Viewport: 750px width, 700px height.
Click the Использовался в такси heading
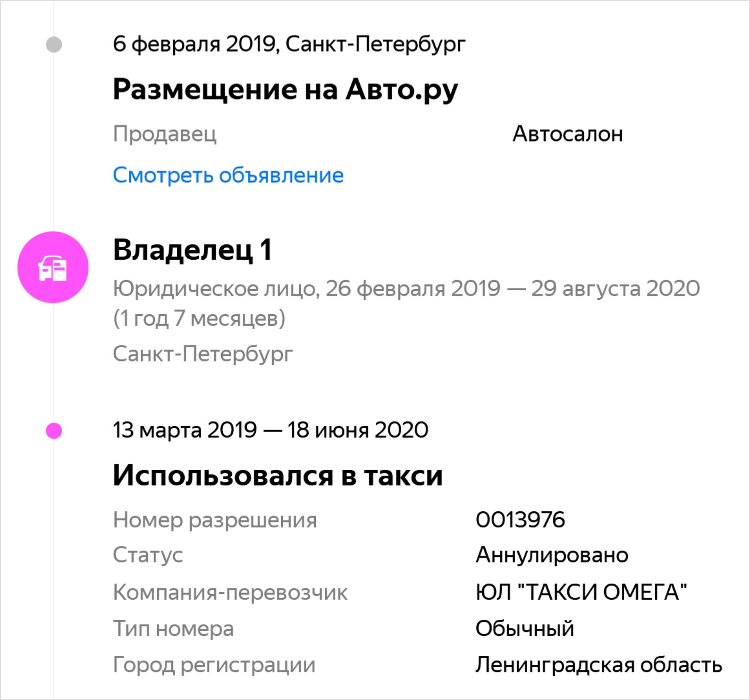(277, 475)
